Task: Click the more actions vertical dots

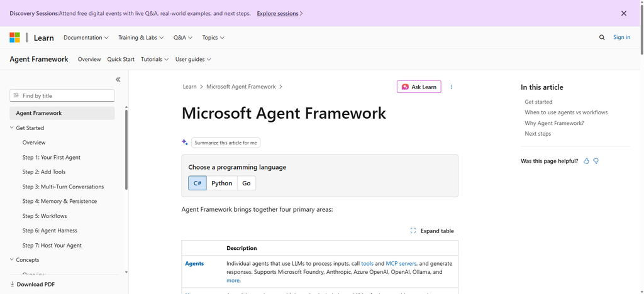Action: [x=451, y=87]
